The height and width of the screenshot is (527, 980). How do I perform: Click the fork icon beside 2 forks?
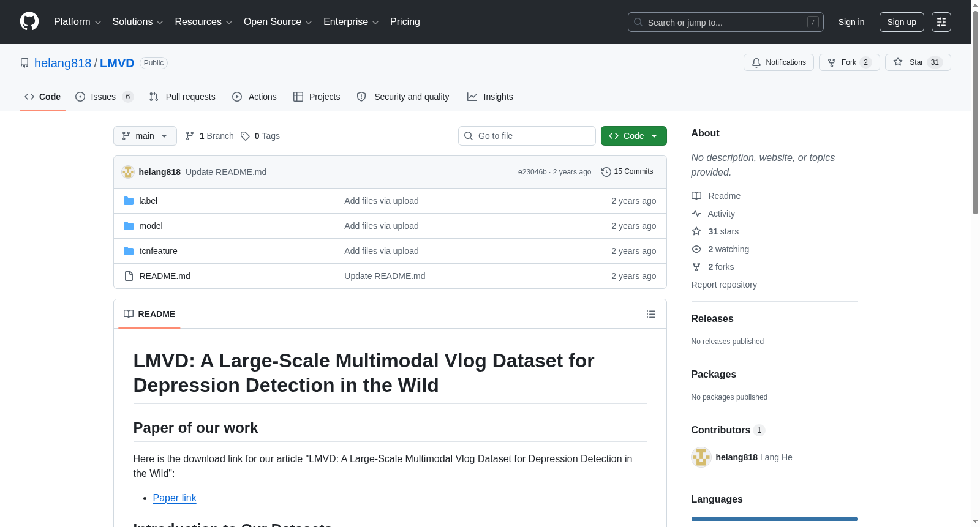[696, 267]
